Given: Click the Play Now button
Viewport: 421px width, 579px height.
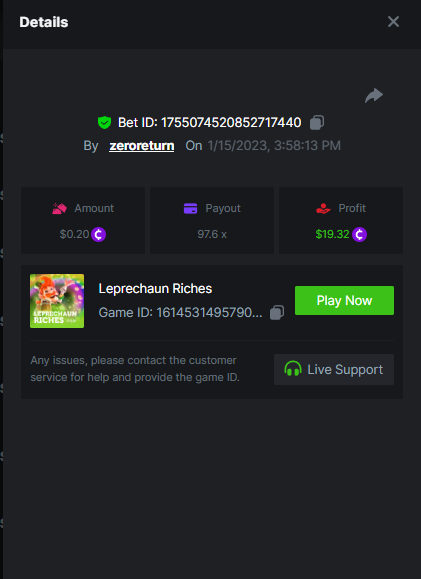Looking at the screenshot, I should click(344, 300).
